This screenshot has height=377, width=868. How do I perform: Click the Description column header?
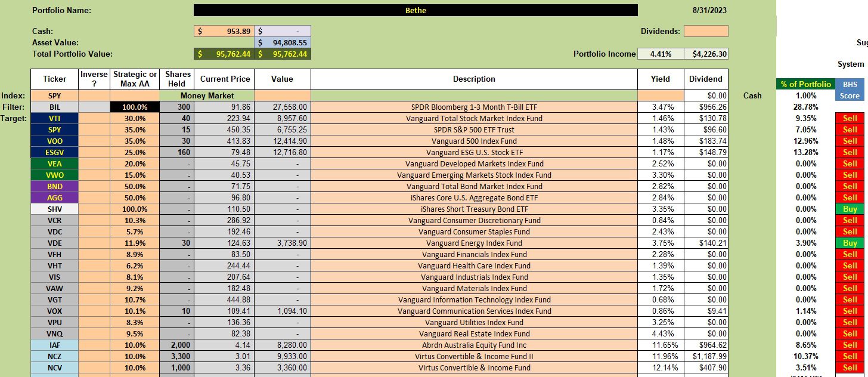[474, 79]
